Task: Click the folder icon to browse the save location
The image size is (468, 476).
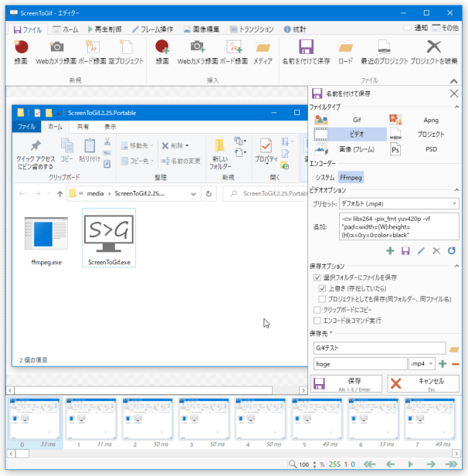Action: click(x=454, y=348)
